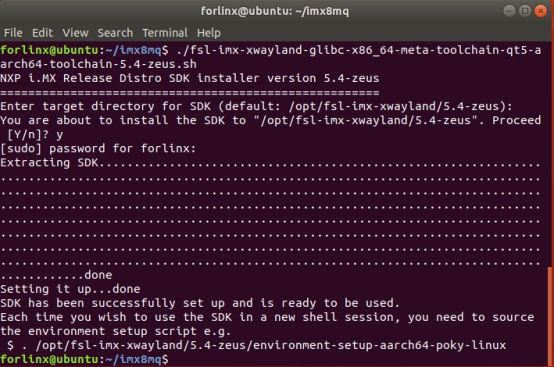554x367 pixels.
Task: Click the terminal scrollbar thumb
Action: point(550,316)
